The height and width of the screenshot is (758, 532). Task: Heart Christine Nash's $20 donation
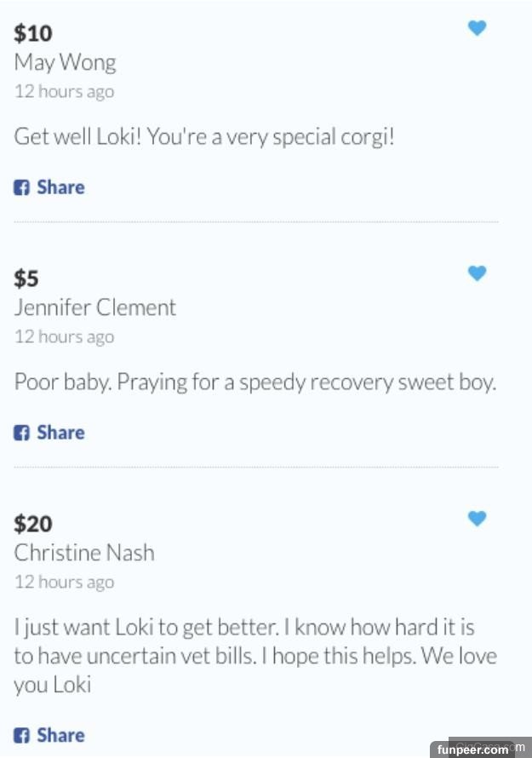478,518
